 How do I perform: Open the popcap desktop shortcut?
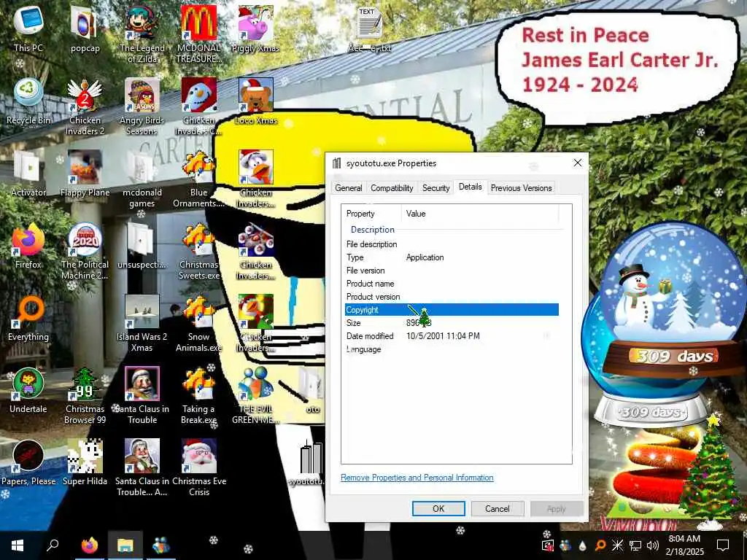tap(85, 29)
